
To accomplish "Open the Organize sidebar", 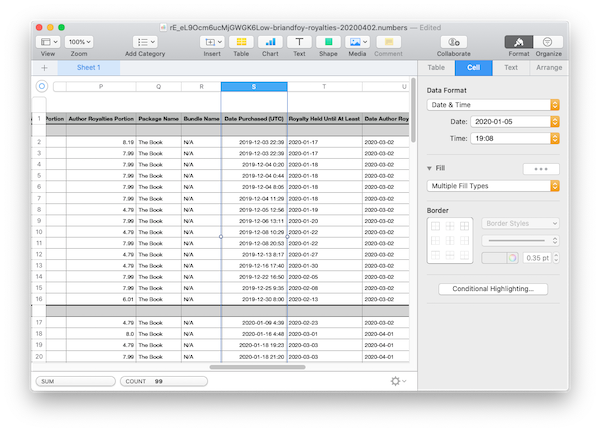I will click(x=548, y=42).
